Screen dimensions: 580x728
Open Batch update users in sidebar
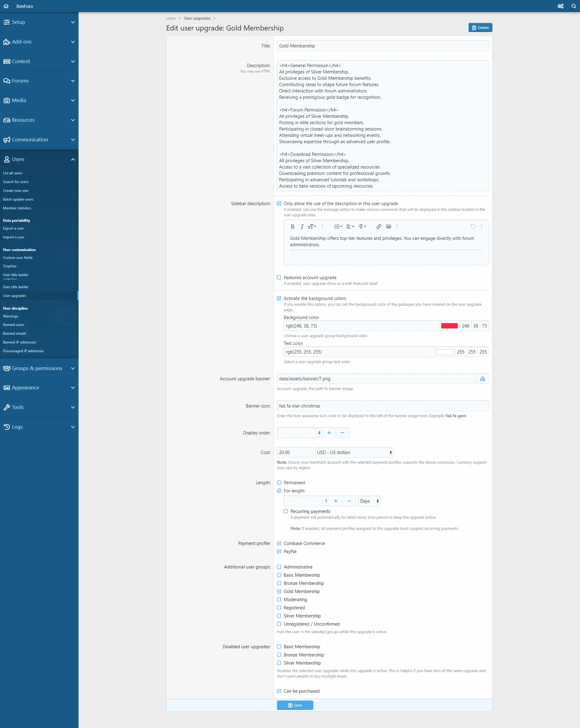click(18, 199)
